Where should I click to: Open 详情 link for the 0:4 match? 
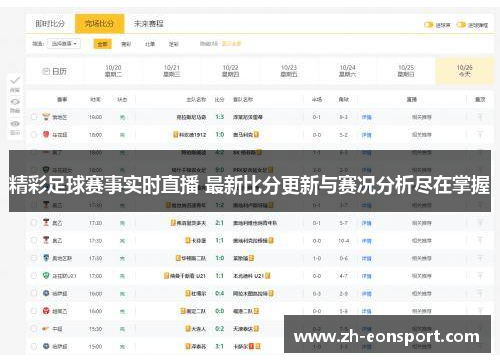click(366, 293)
